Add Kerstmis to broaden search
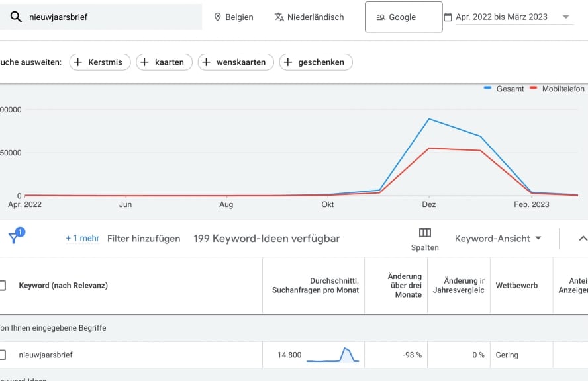 click(100, 62)
